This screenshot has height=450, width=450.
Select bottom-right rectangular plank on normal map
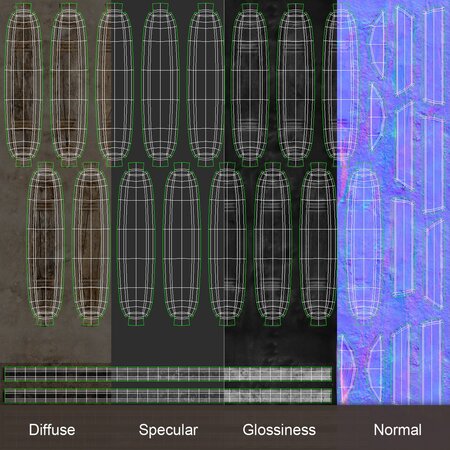432,362
